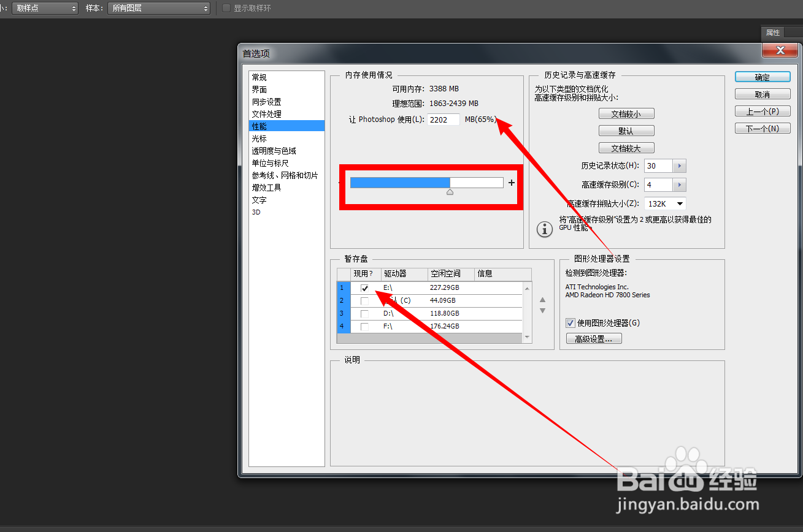
Task: Open the 所有图层 sample dropdown
Action: pos(158,8)
